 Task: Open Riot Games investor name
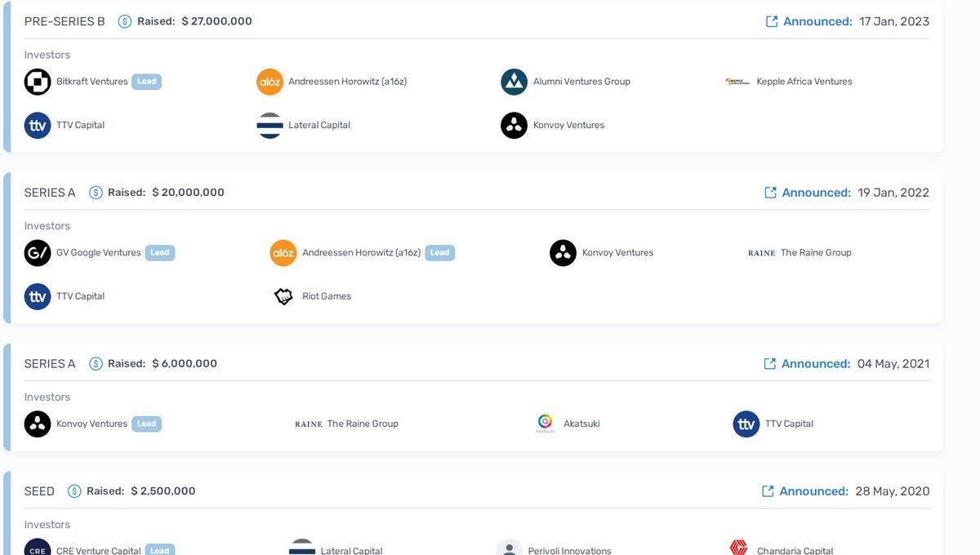[x=327, y=297]
